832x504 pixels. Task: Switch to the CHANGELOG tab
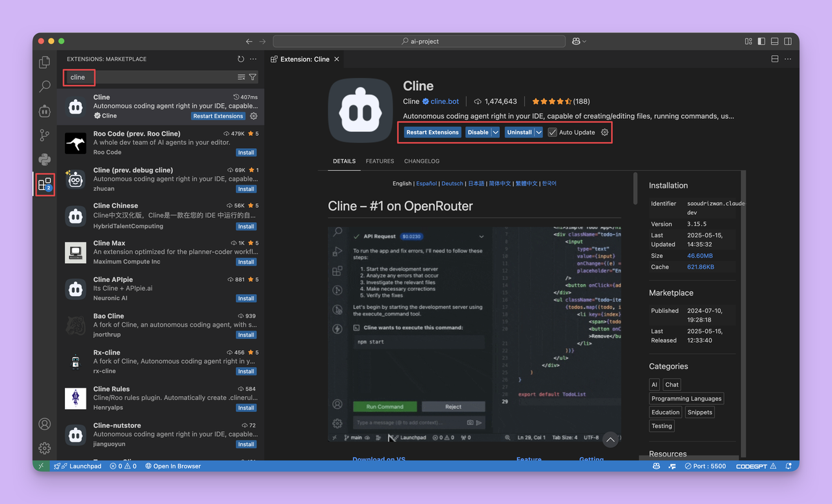pyautogui.click(x=422, y=161)
